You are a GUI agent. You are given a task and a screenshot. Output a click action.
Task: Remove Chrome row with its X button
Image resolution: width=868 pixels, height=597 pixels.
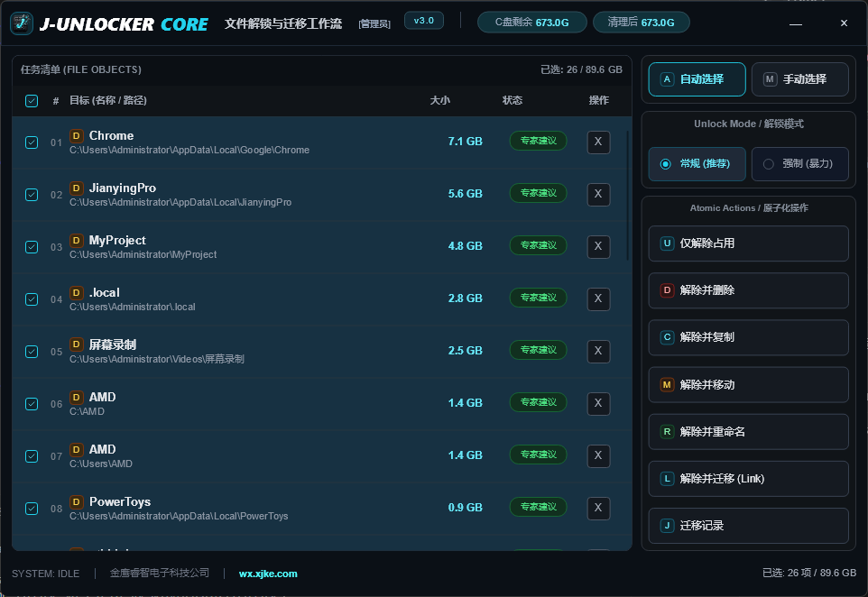click(x=598, y=142)
